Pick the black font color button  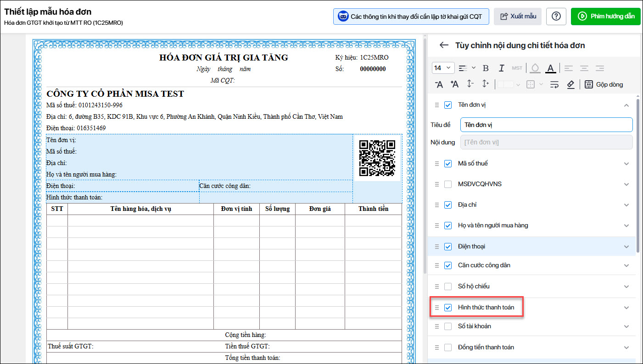pyautogui.click(x=551, y=68)
